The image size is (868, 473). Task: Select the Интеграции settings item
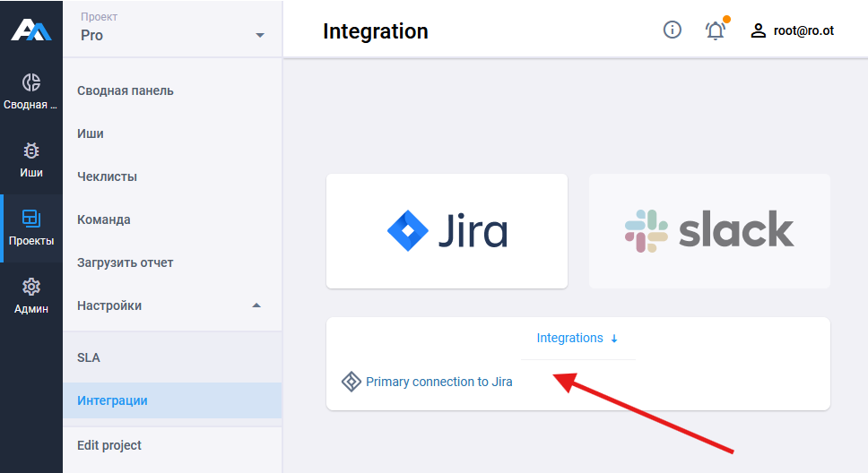[172, 400]
